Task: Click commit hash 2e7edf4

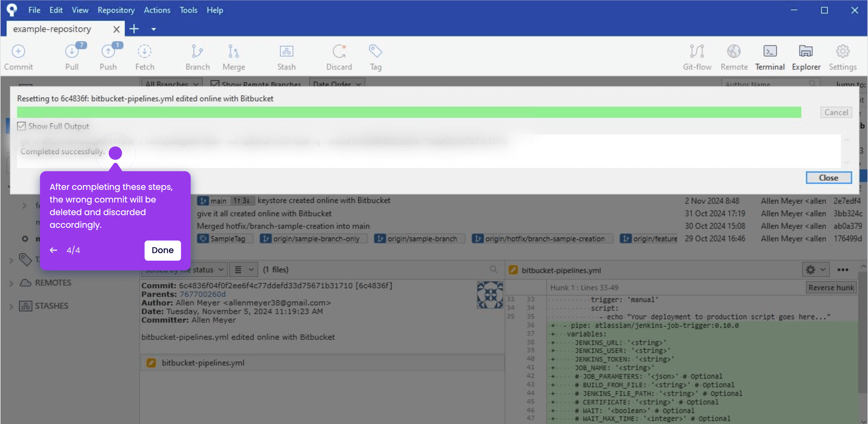Action: coord(847,201)
